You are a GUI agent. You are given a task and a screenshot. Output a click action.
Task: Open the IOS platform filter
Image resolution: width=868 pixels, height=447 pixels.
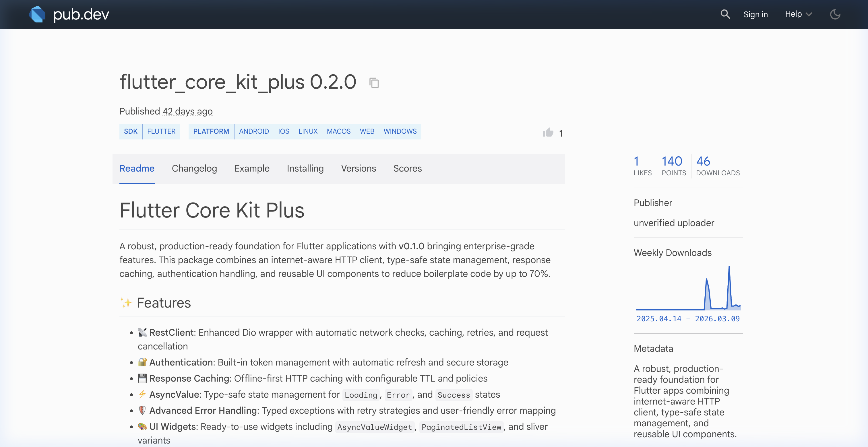[x=283, y=131]
